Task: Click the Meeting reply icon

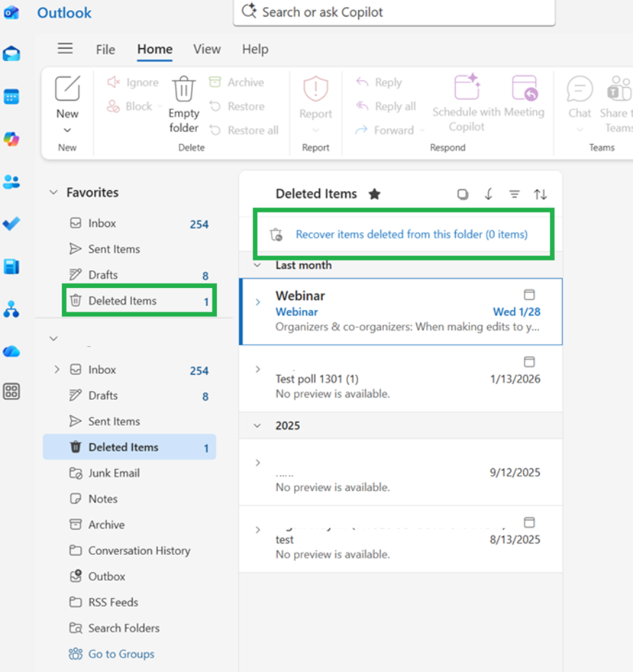Action: pos(525,88)
